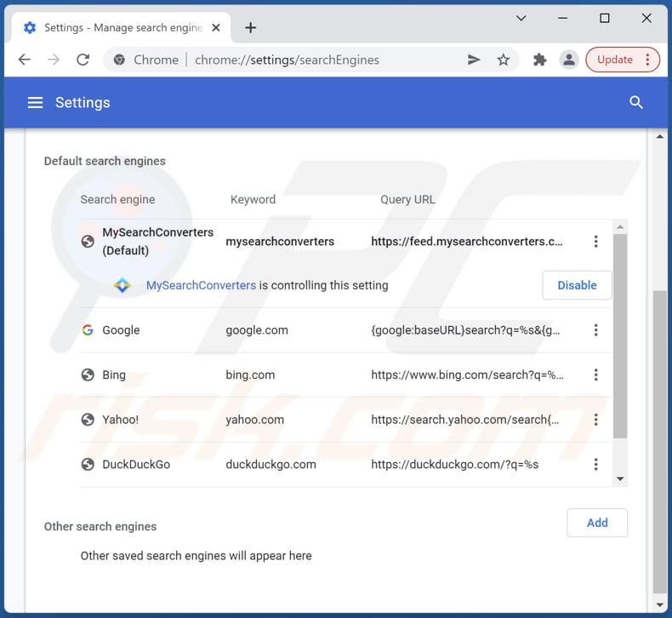Click the bing.com keyword
The height and width of the screenshot is (618, 672).
250,375
